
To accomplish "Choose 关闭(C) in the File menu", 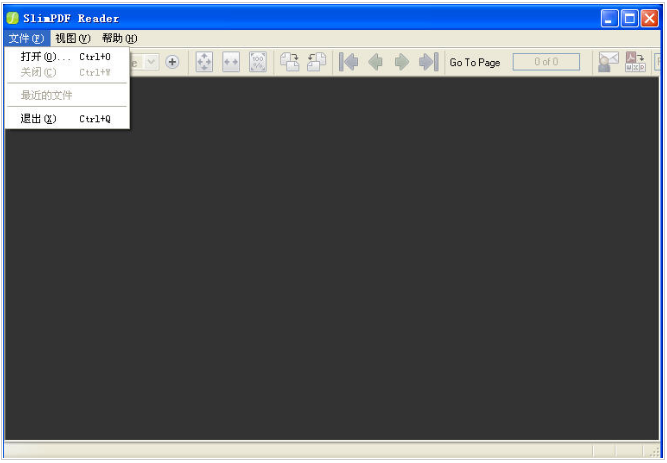I will click(x=67, y=72).
